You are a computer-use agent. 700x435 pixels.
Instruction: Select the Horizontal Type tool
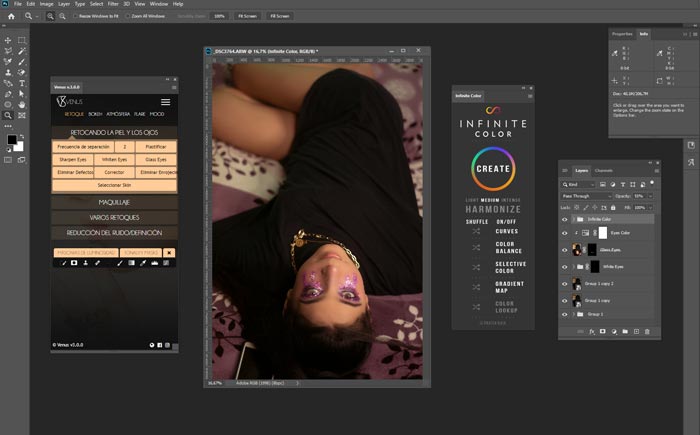click(21, 83)
